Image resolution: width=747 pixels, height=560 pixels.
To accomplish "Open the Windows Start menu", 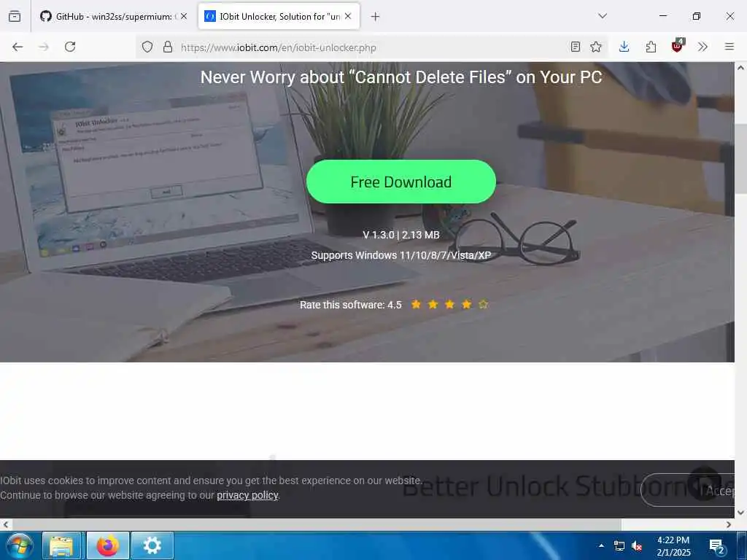I will (x=19, y=545).
